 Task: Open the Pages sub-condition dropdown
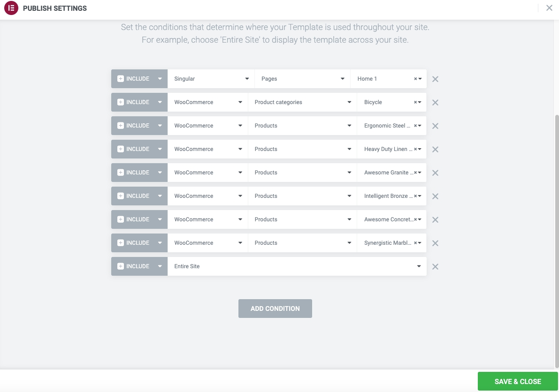pyautogui.click(x=302, y=79)
